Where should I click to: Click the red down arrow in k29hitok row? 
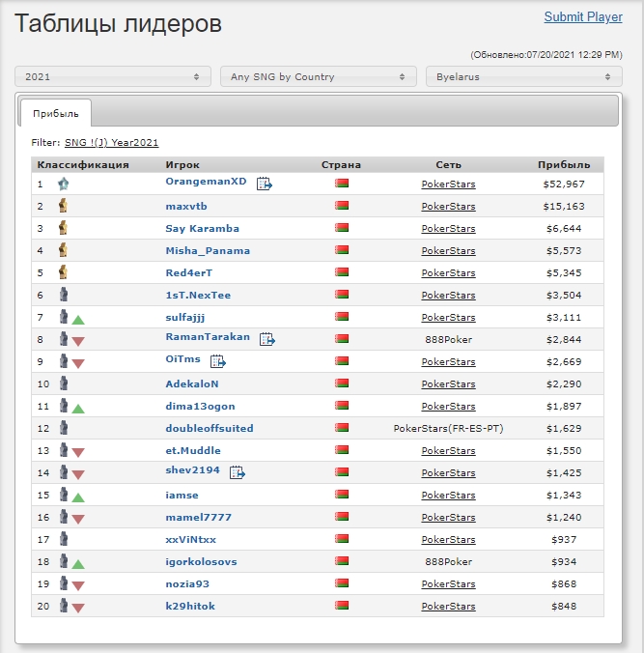(x=78, y=608)
